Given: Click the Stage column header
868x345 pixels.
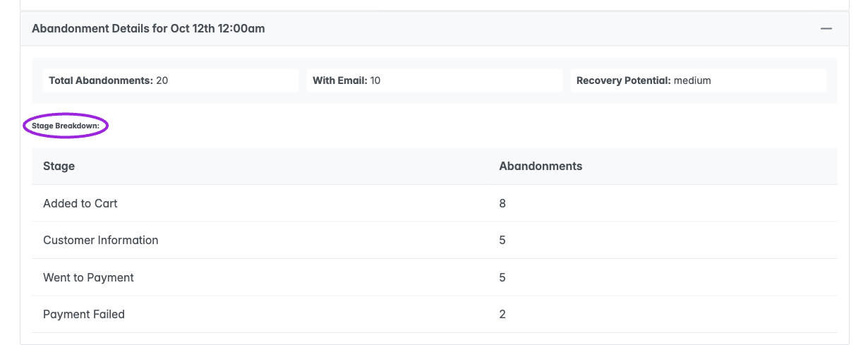Looking at the screenshot, I should coord(59,167).
